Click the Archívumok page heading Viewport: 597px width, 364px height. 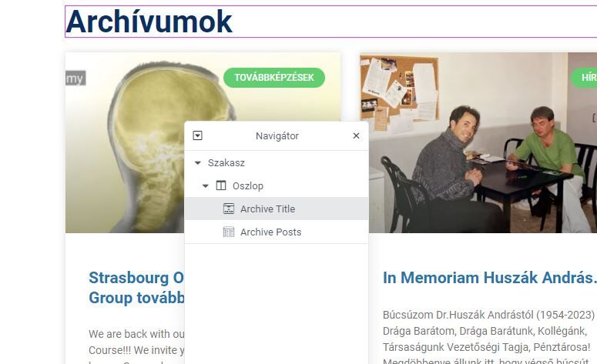(x=149, y=22)
